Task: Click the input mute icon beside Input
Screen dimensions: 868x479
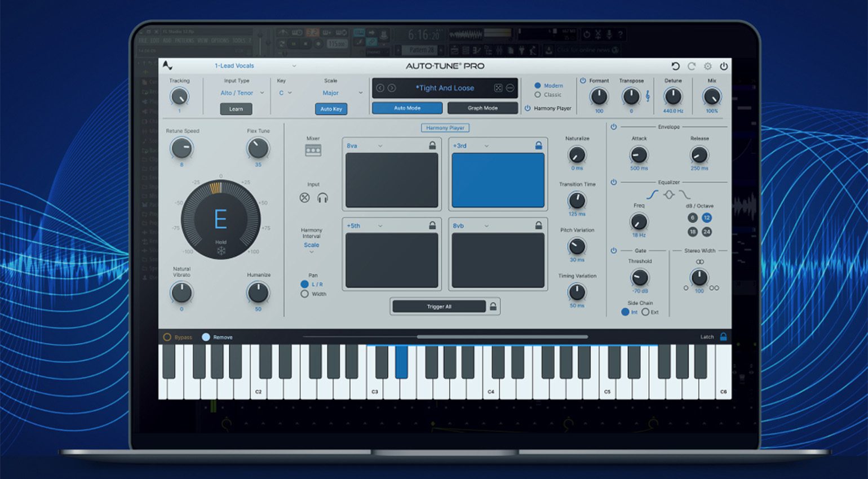Action: [304, 198]
